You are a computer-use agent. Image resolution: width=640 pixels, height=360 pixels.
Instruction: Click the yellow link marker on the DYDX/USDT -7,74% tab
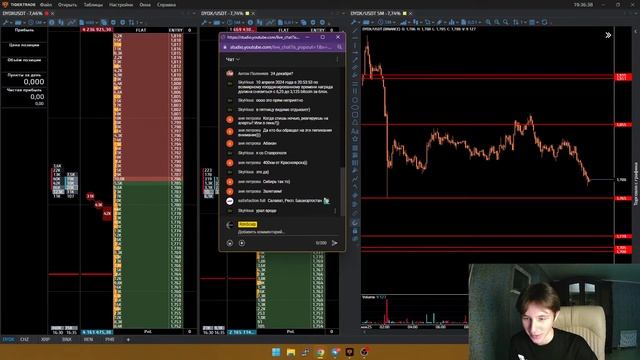click(x=247, y=13)
